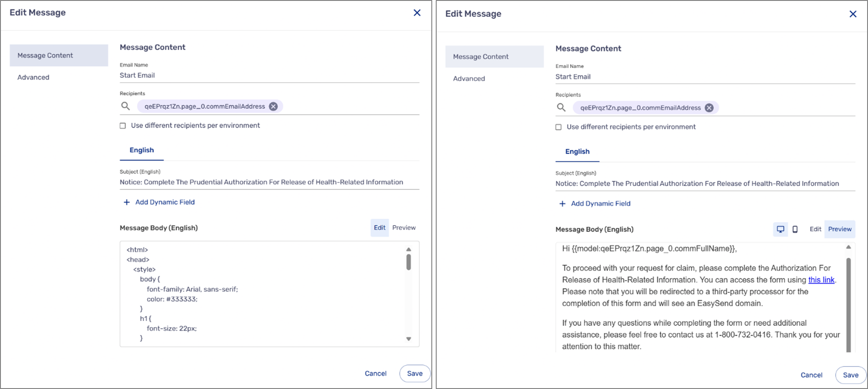The height and width of the screenshot is (389, 868).
Task: Switch to Preview mode in left dialog
Action: [404, 228]
